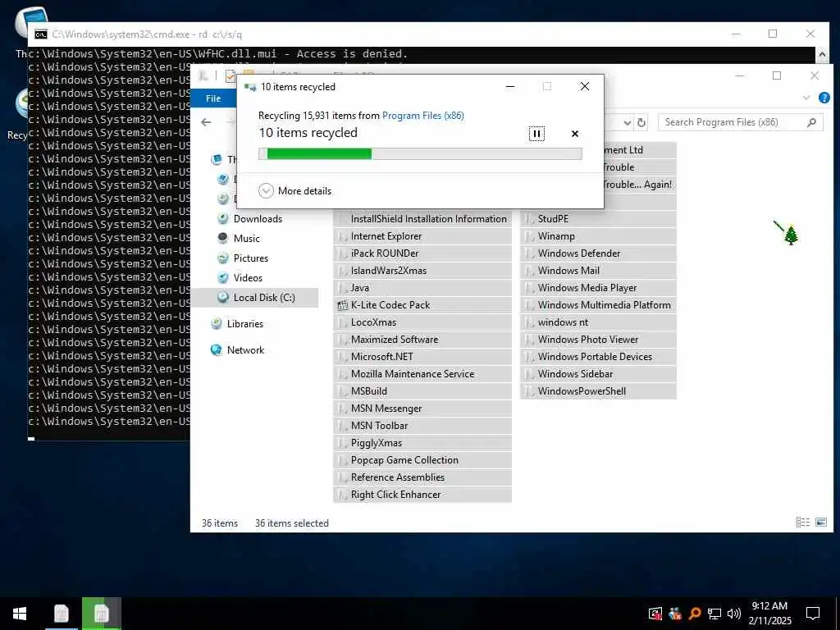
Task: Open the address bar history dropdown
Action: 628,123
